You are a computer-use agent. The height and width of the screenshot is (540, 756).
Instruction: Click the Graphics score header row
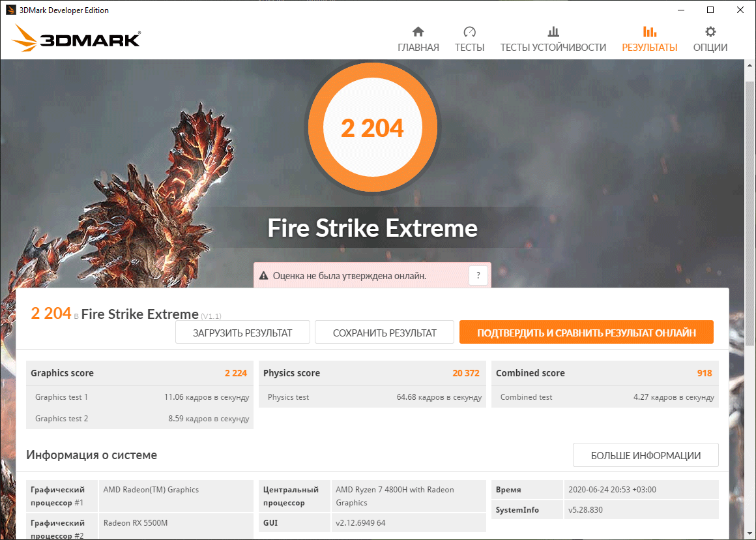tap(139, 373)
